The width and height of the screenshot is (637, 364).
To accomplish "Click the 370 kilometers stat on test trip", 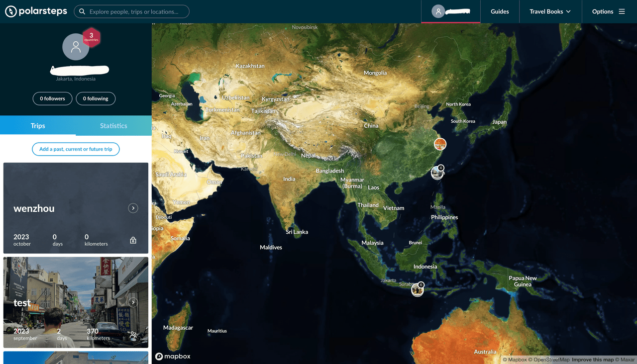I will point(99,334).
